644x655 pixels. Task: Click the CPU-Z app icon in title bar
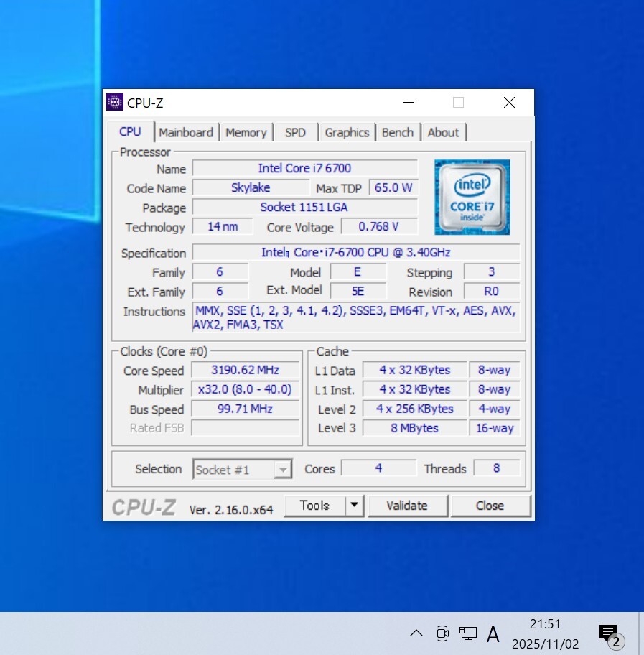pos(114,103)
